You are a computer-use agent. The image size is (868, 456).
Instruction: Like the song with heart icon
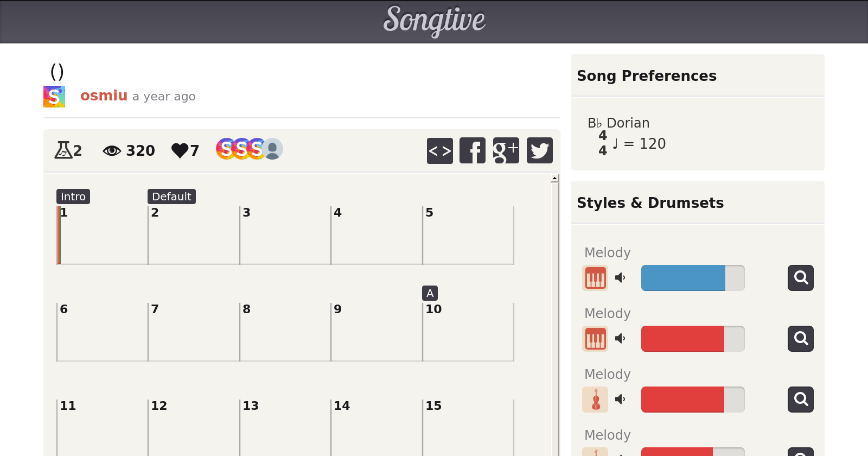coord(180,150)
